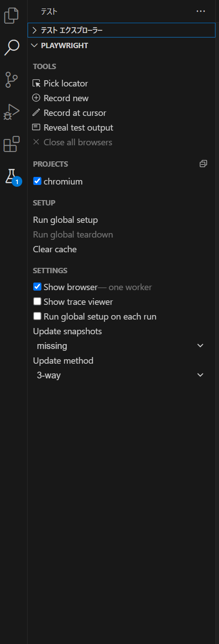Click the select-all projects icon beside PROJECTS
Image resolution: width=219 pixels, height=644 pixels.
tap(203, 164)
